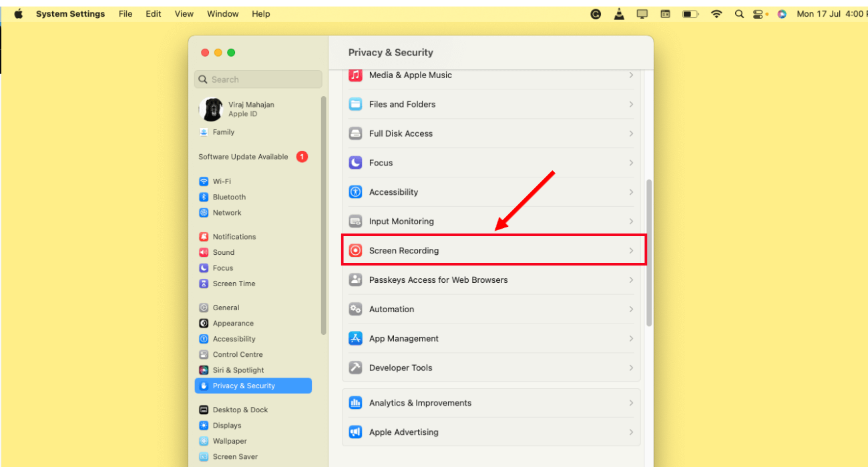Click the Apple Advertising megaphone icon
868x467 pixels.
tap(356, 432)
